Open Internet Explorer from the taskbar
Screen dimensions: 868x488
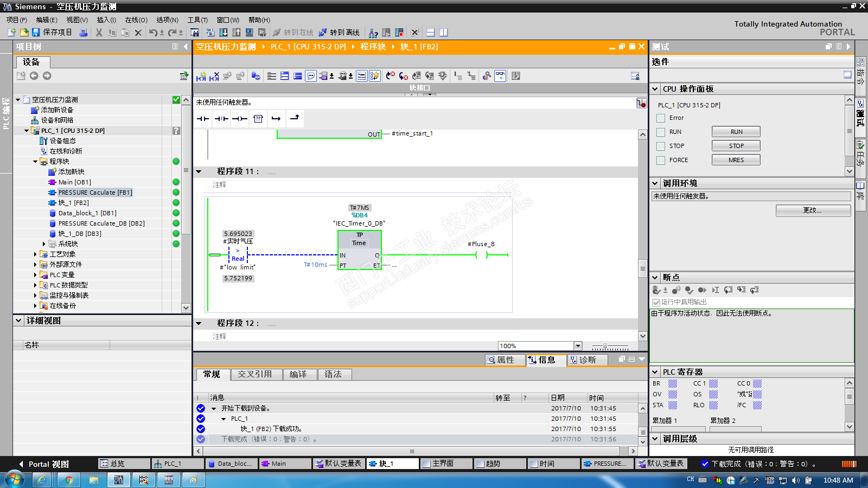coord(42,480)
